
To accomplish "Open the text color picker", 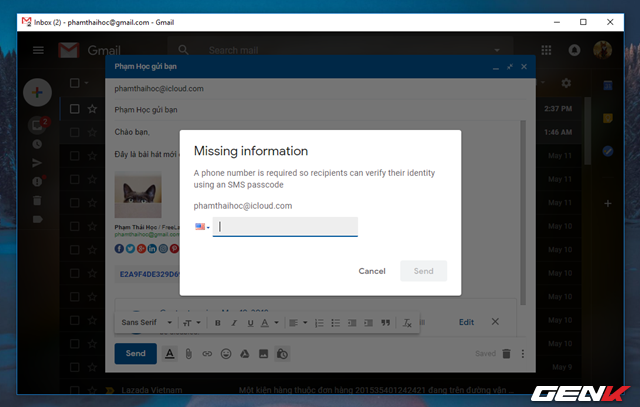I will pos(269,323).
